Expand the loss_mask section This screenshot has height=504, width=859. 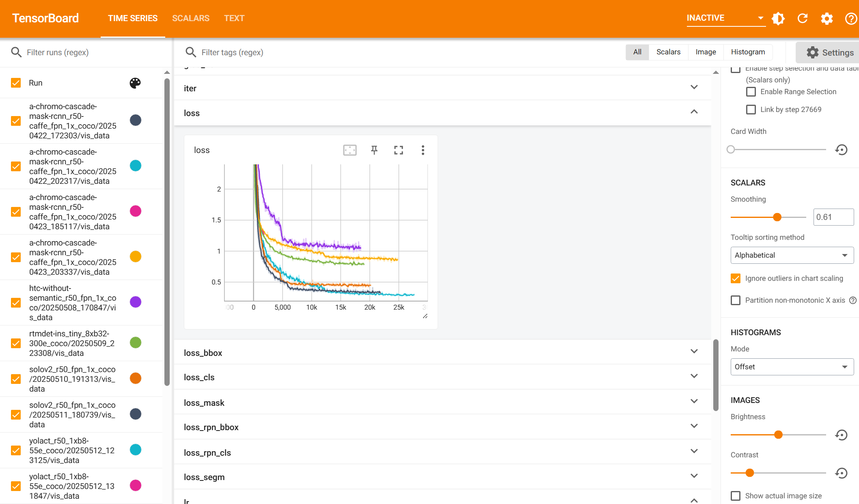click(x=694, y=401)
